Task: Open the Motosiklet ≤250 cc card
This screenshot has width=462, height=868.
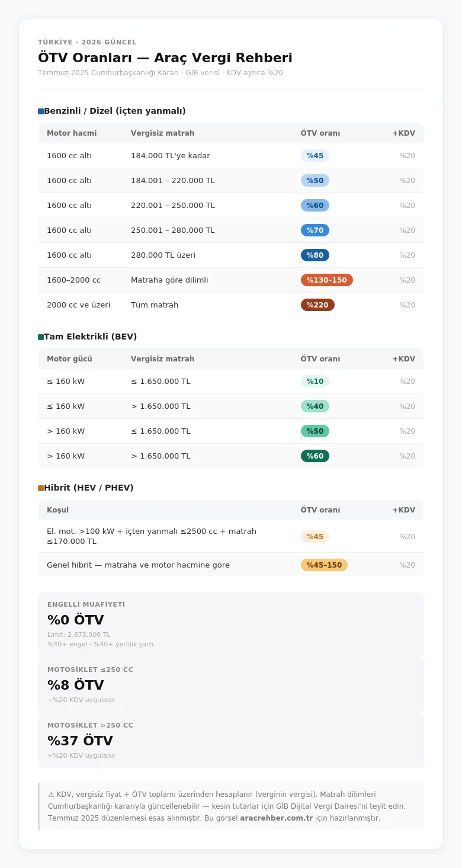Action: click(x=231, y=685)
